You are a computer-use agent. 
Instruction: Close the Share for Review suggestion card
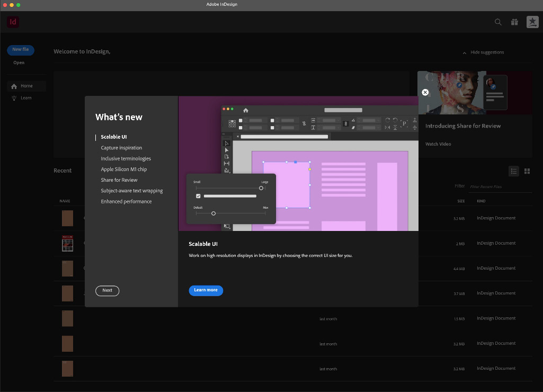[425, 93]
